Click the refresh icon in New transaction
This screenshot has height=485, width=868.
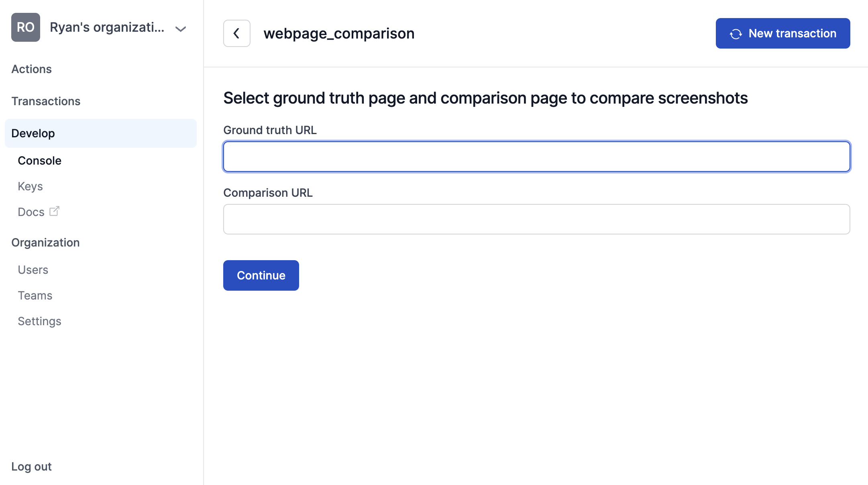click(x=736, y=34)
